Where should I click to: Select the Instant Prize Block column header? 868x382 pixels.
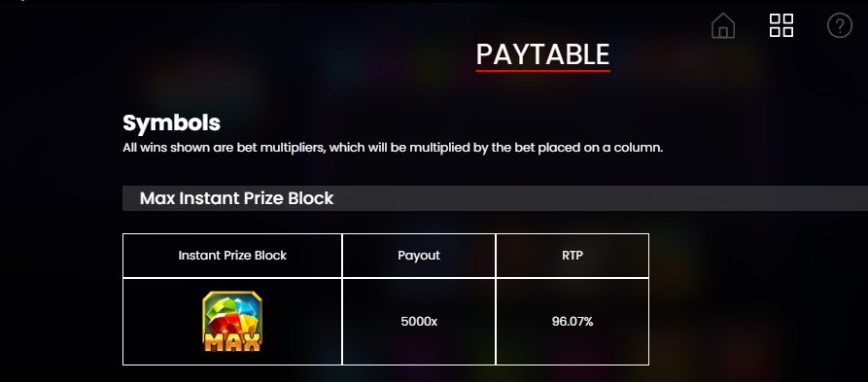click(232, 256)
